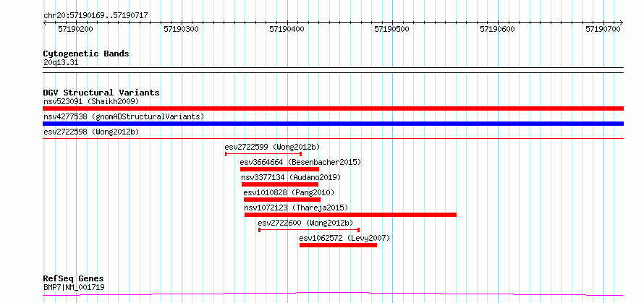Select the red esv3664664 variant bar
The image size is (644, 303).
(x=280, y=169)
